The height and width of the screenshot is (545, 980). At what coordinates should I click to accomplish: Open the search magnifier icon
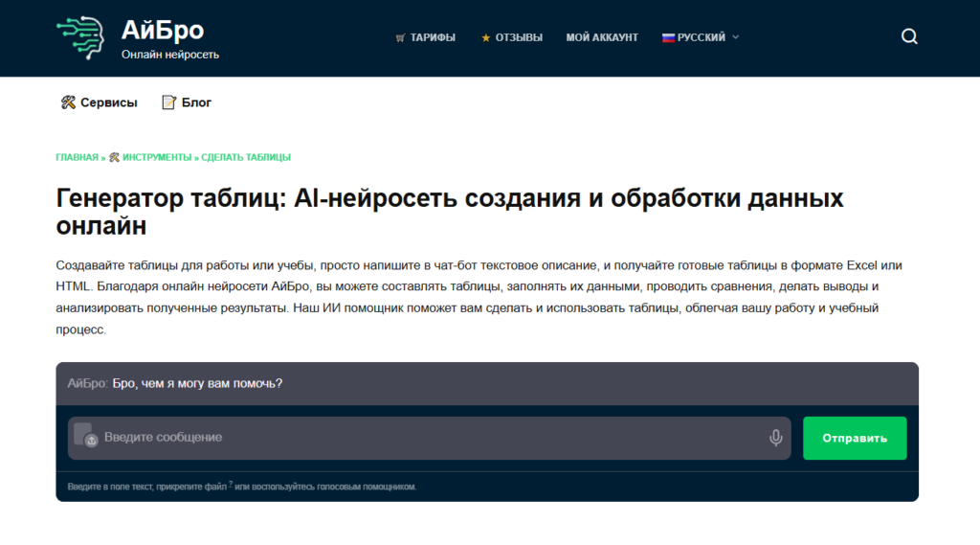coord(909,37)
